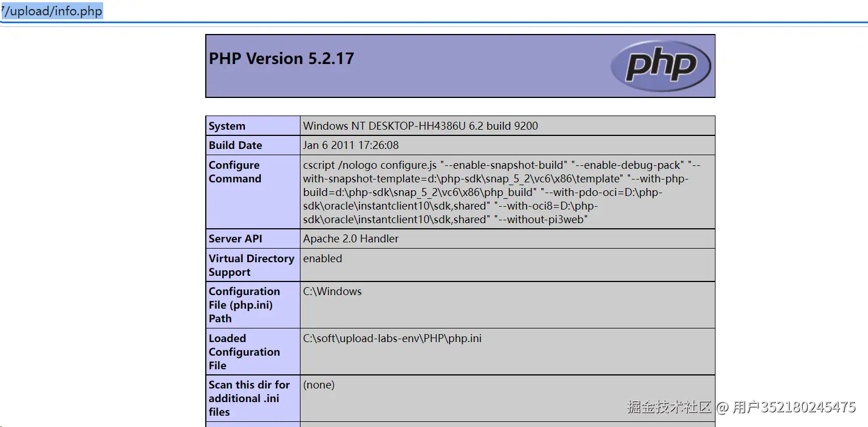
Task: Click the Configuration File (php.ini) Path label
Action: click(x=244, y=305)
